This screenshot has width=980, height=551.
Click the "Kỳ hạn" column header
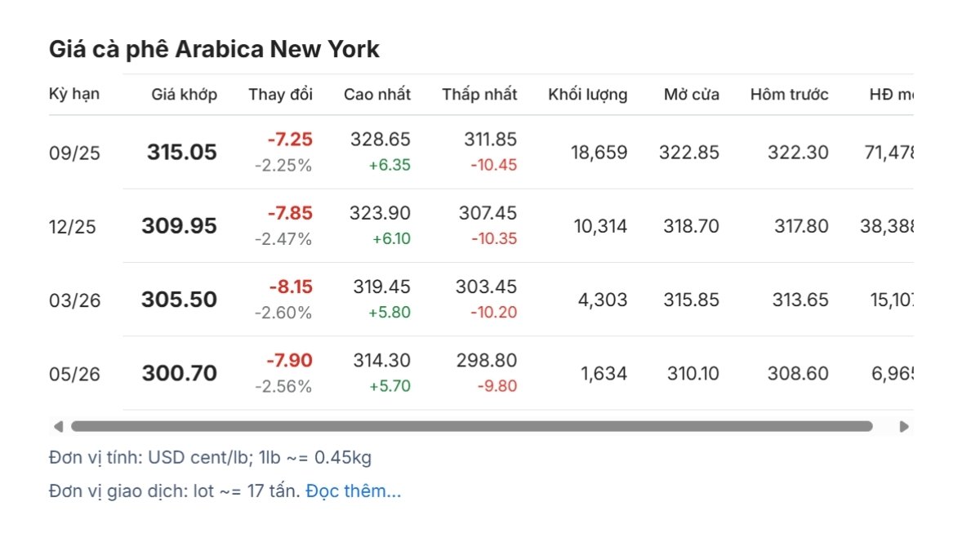click(x=74, y=94)
